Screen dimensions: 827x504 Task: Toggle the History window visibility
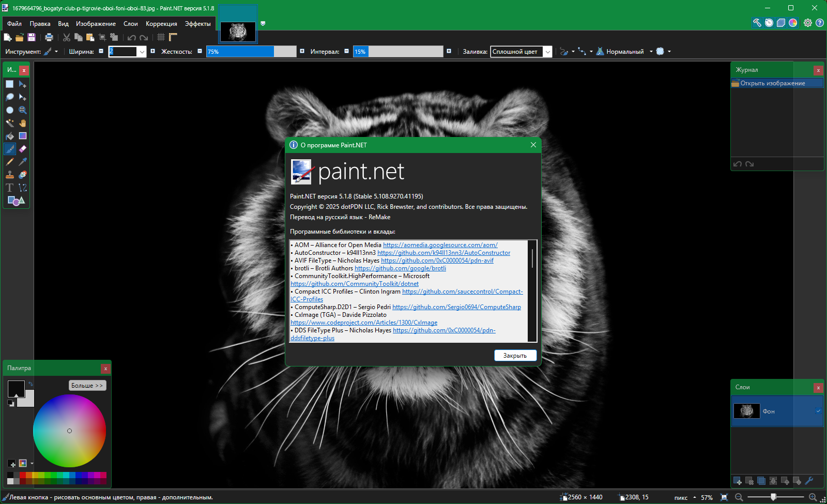point(769,23)
